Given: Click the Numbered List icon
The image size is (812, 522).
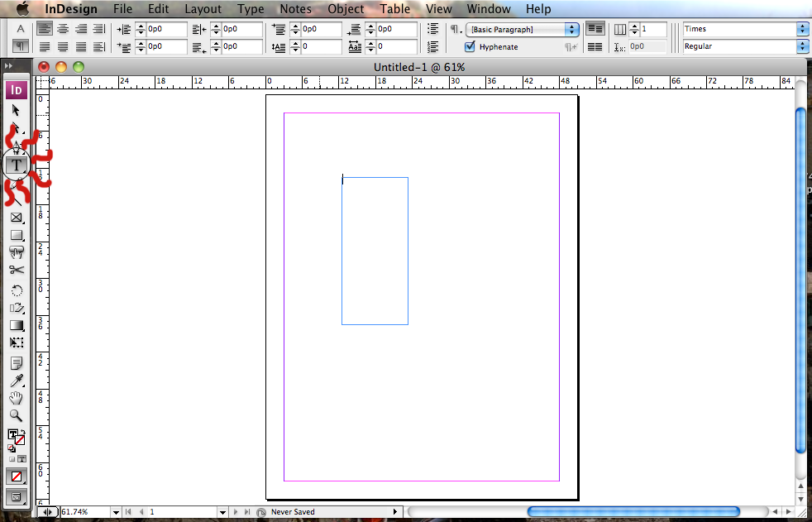Looking at the screenshot, I should 433,46.
